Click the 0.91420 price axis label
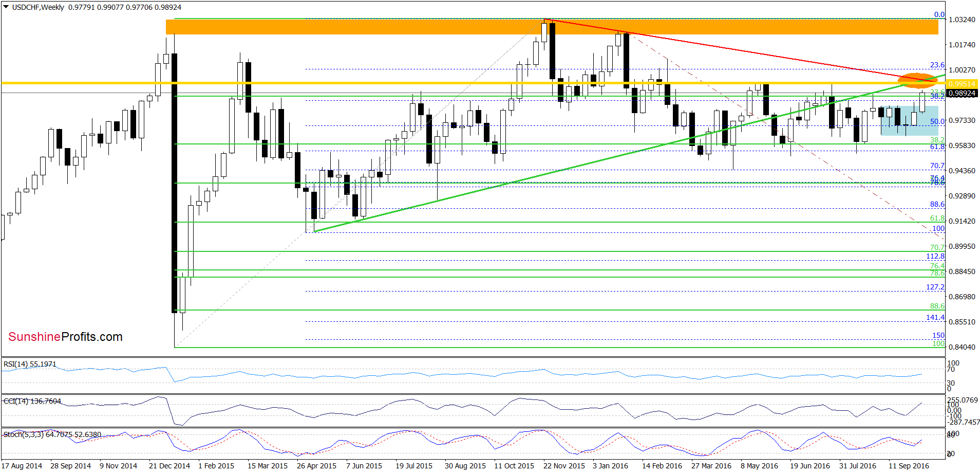The height and width of the screenshot is (473, 980). 962,221
